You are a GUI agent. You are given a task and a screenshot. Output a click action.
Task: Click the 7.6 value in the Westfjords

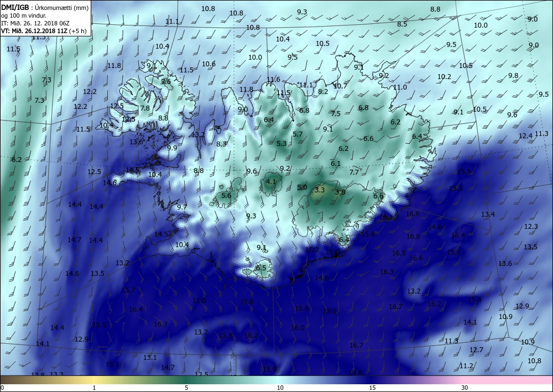point(166,81)
